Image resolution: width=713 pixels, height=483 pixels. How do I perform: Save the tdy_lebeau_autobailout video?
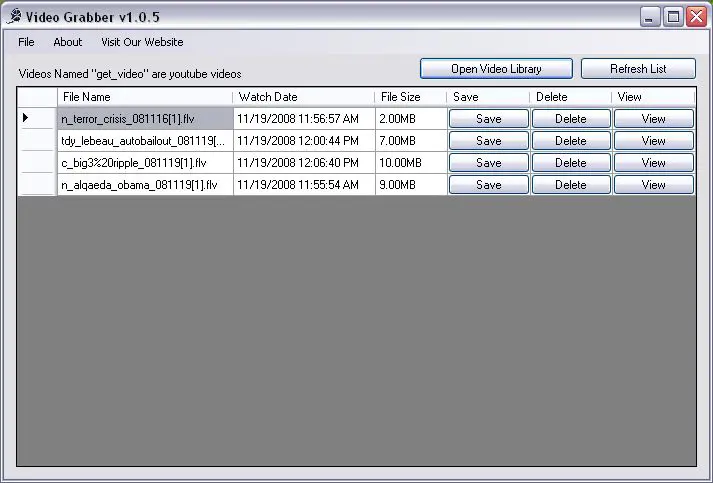[489, 141]
